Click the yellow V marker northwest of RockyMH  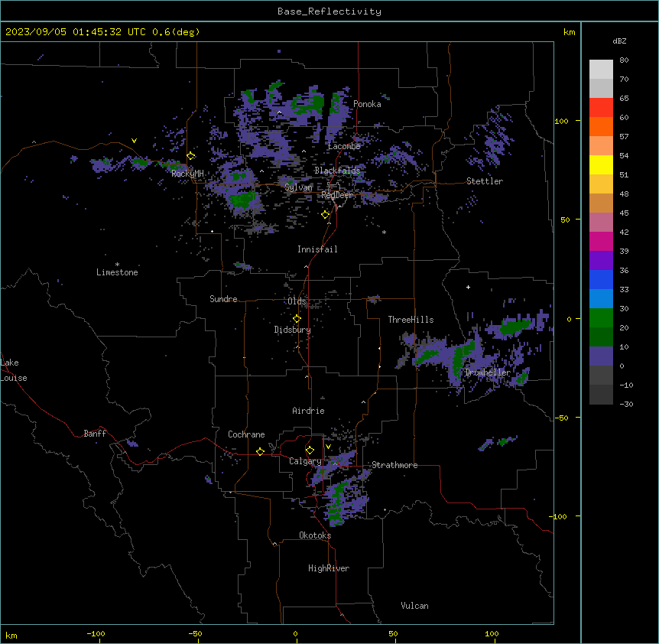(x=134, y=141)
